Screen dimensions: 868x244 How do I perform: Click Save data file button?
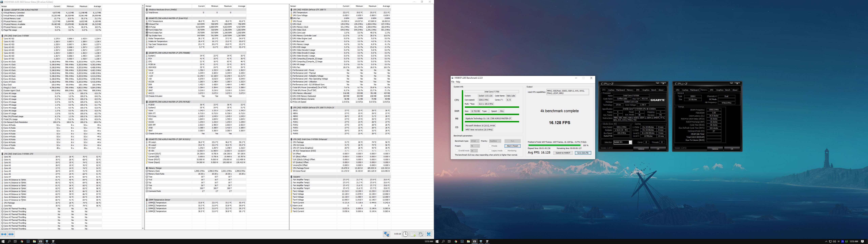583,153
